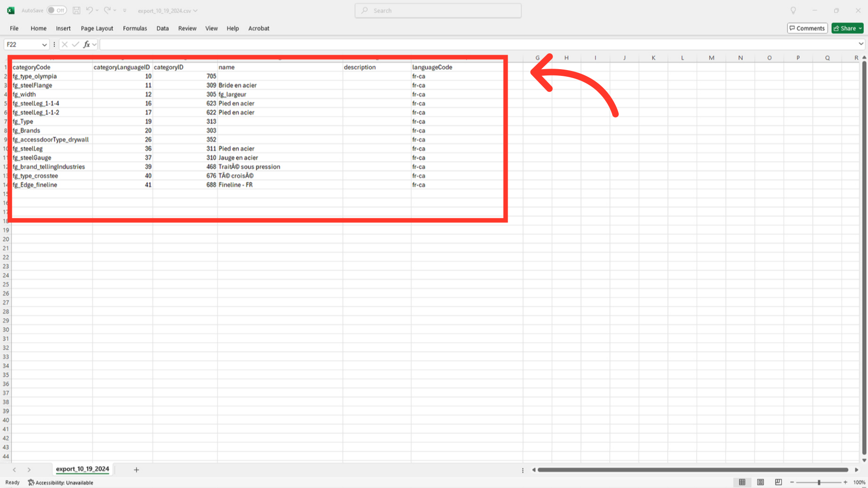Expand the Name Box dropdown arrow
Viewport: 868px width, 488px height.
pos(44,44)
